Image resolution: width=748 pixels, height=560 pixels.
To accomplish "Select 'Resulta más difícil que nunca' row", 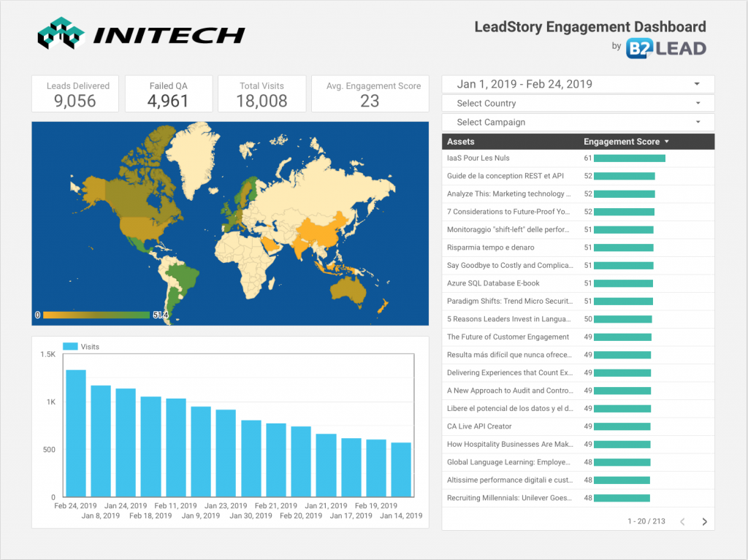I will coord(579,355).
